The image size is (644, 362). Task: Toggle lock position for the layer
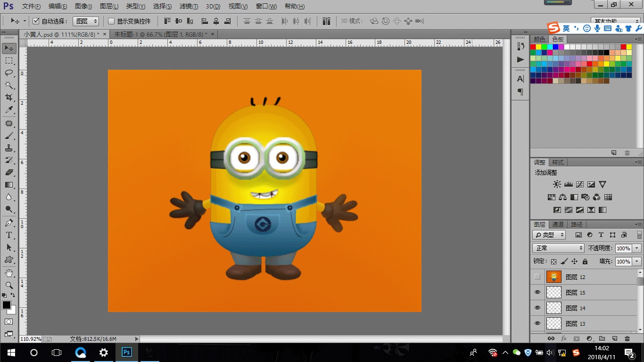(574, 261)
